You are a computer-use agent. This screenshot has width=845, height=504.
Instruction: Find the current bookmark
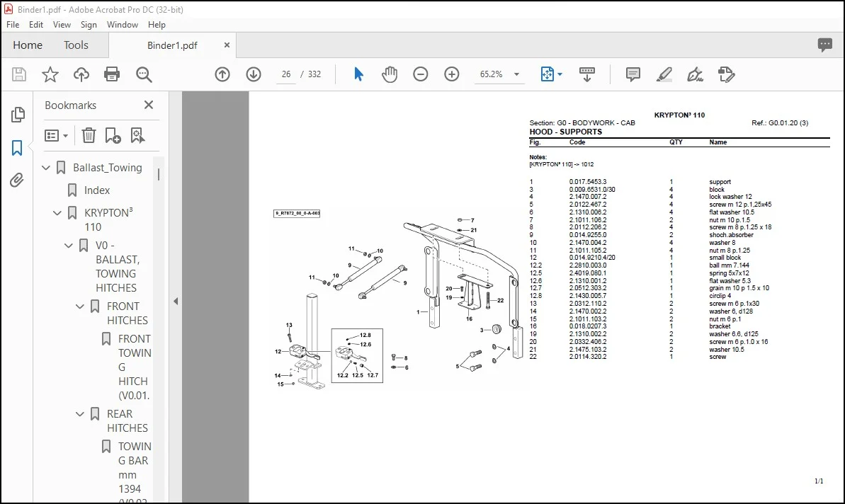[138, 135]
